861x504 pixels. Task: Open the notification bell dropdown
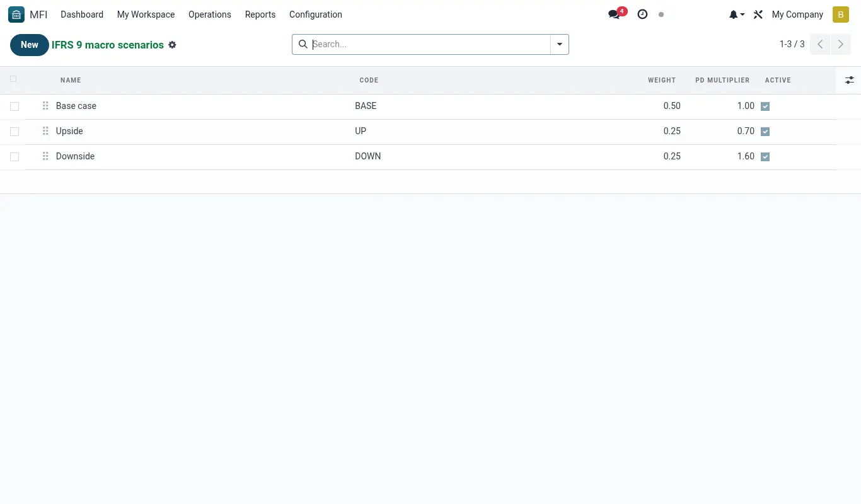coord(737,14)
